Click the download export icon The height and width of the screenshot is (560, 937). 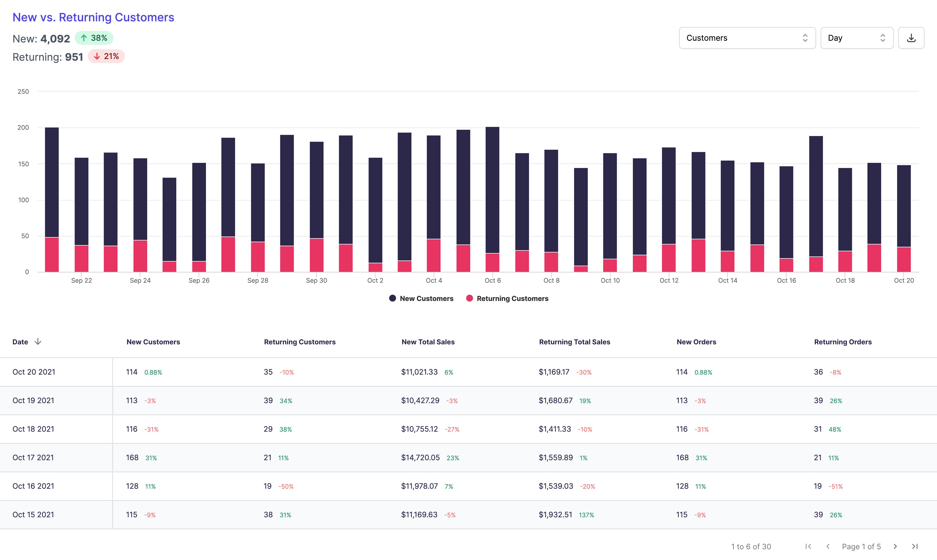[x=911, y=38]
